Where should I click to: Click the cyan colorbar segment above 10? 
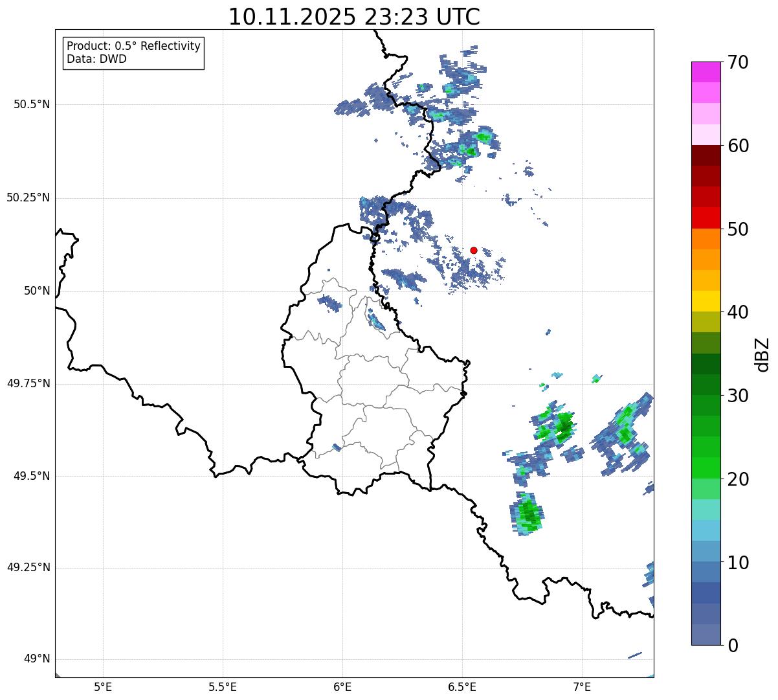tap(706, 530)
